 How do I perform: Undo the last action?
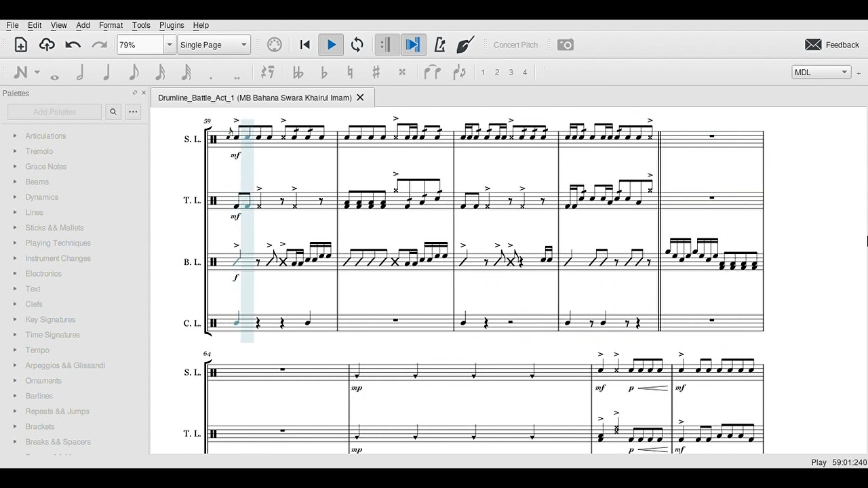pyautogui.click(x=73, y=45)
